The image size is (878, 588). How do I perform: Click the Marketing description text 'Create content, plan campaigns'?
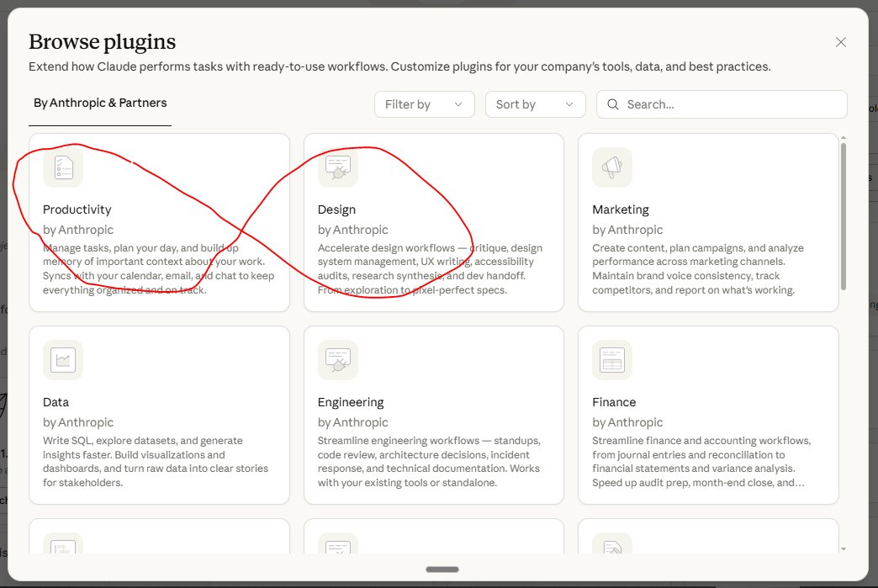[669, 247]
